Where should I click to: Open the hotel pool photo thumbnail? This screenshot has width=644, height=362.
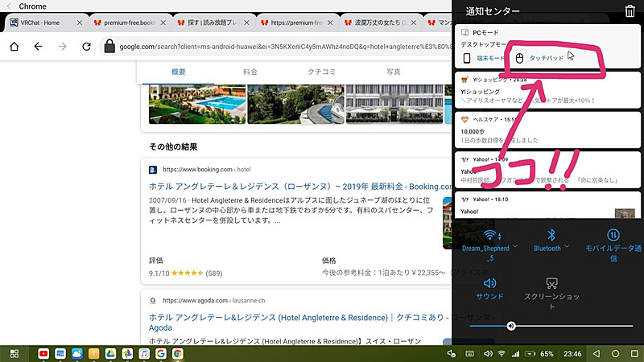(x=197, y=104)
